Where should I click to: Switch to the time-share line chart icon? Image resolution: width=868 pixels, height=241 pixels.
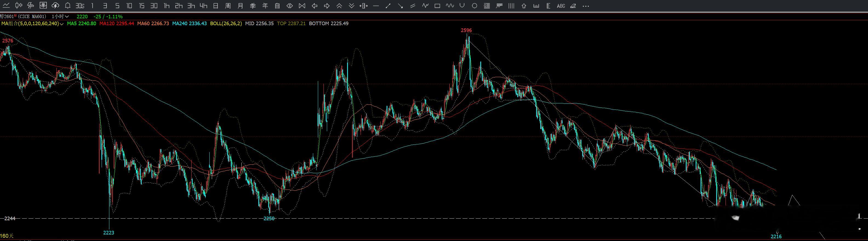6,6
